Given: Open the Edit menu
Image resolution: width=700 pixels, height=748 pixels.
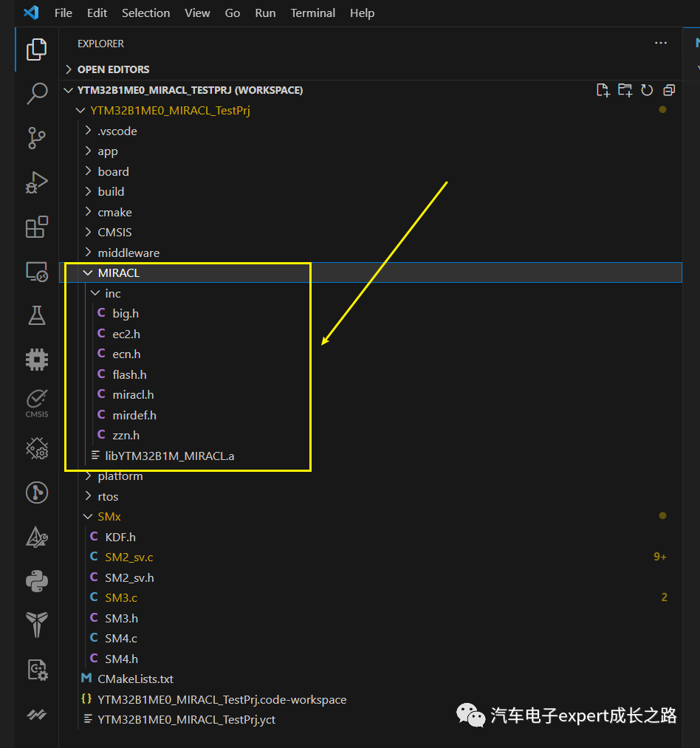Looking at the screenshot, I should pyautogui.click(x=97, y=13).
